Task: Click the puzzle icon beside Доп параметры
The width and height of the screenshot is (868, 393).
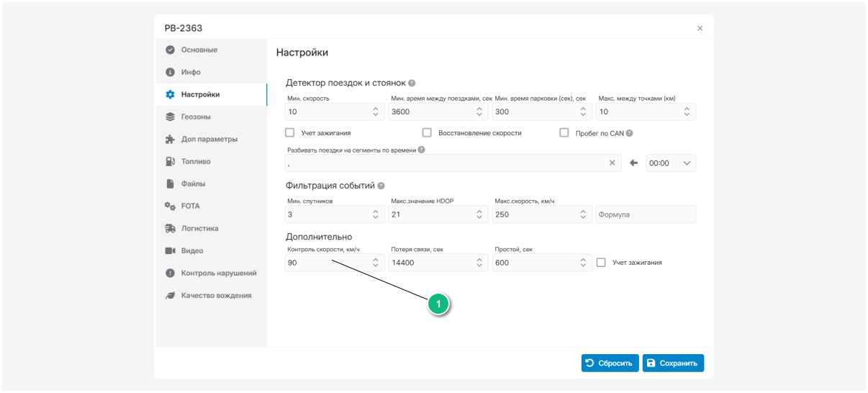Action: [170, 139]
